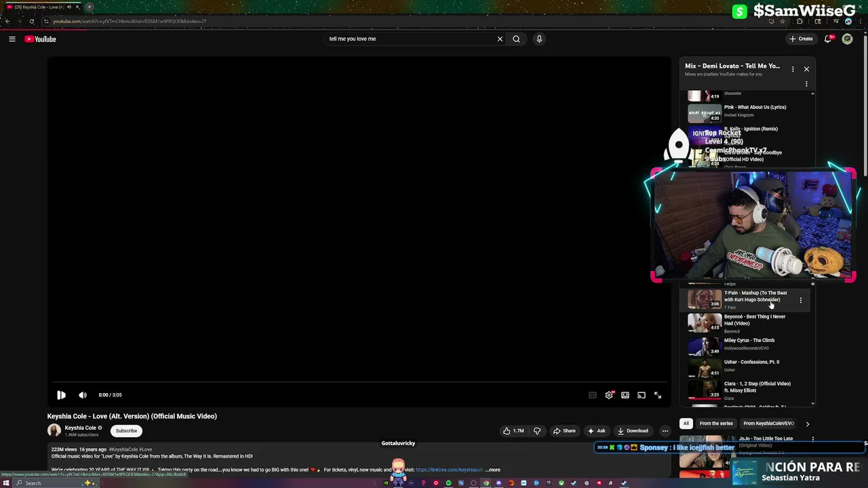Subscribe to Keyshia Cole

pyautogui.click(x=126, y=430)
